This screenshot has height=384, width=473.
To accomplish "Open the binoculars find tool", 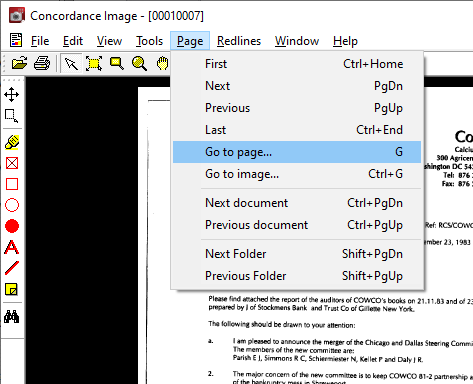I will (x=12, y=317).
